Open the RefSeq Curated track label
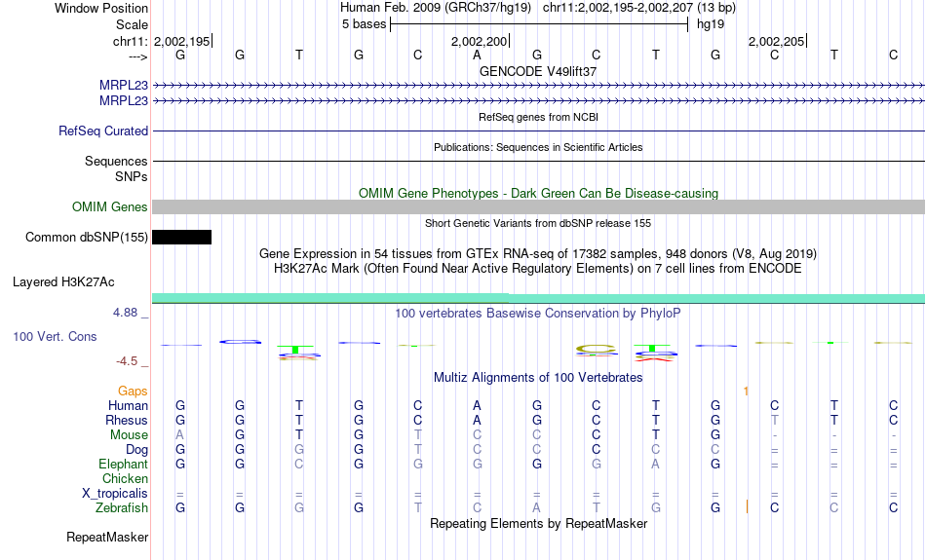The image size is (926, 560). coord(103,131)
